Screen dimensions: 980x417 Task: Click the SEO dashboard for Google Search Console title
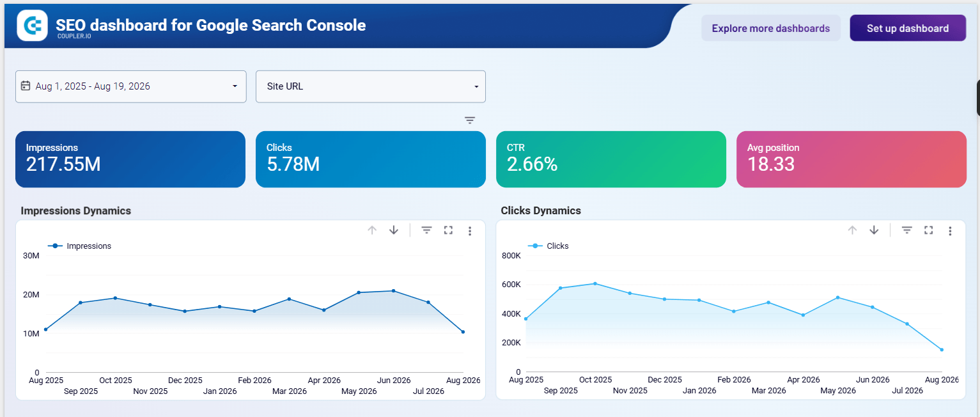[211, 26]
